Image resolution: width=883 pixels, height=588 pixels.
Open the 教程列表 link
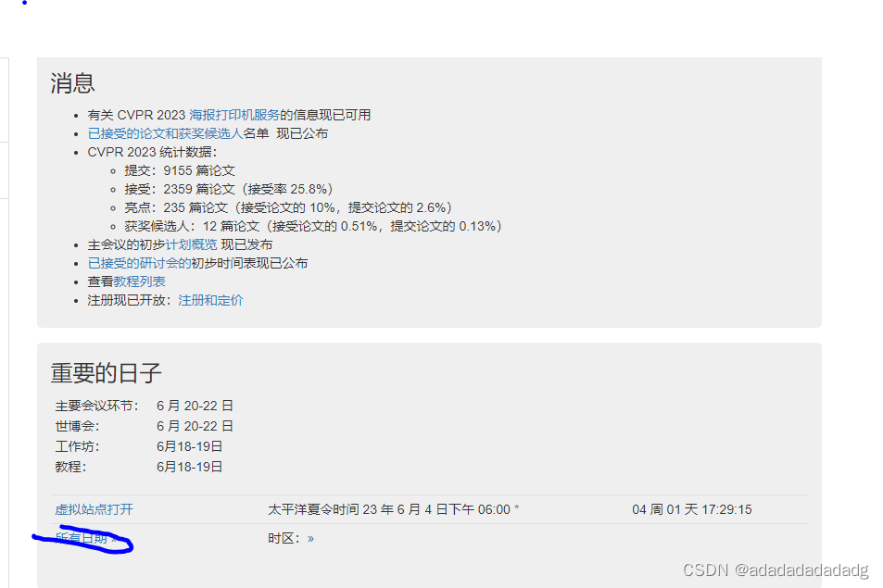[139, 281]
